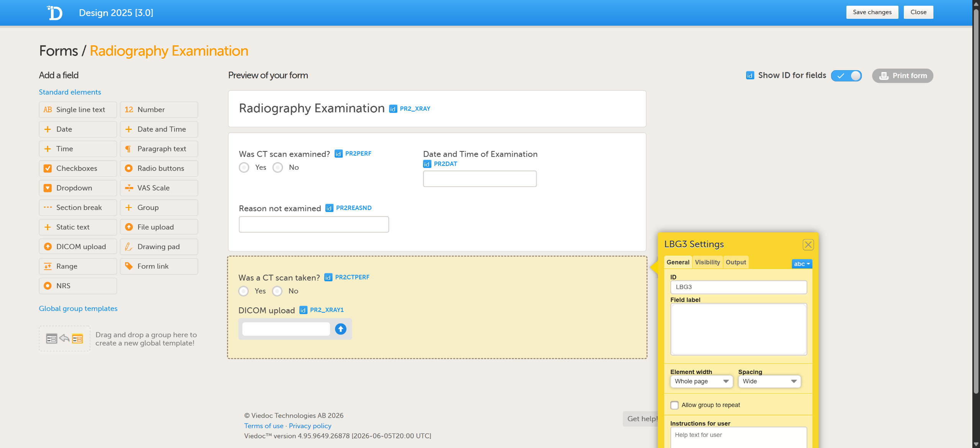Click the ID input field containing LBG3
Image resolution: width=980 pixels, height=448 pixels.
(738, 287)
